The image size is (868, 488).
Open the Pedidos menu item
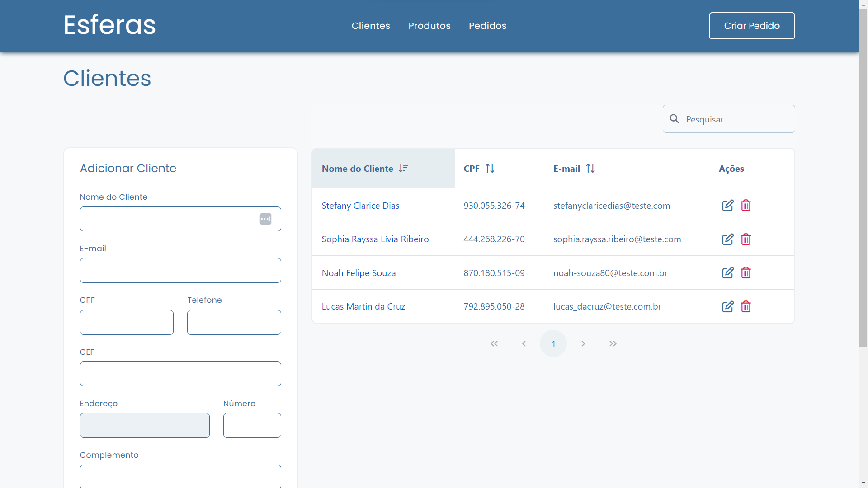(x=487, y=26)
